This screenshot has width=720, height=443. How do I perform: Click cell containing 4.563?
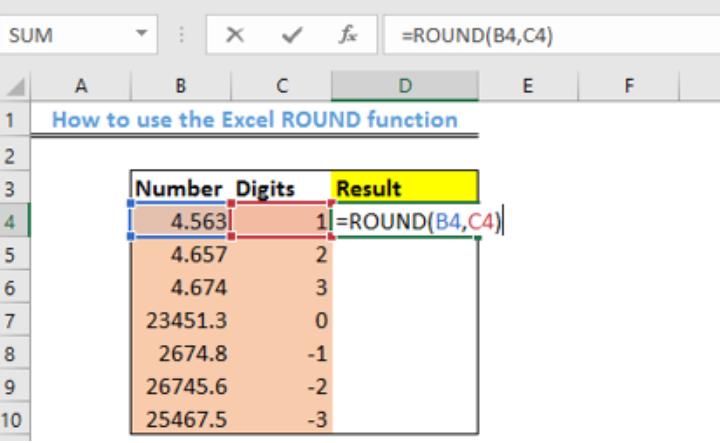[181, 221]
